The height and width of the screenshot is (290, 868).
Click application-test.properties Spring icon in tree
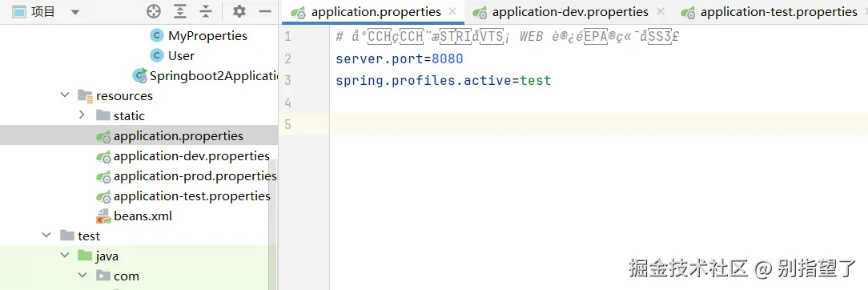103,196
